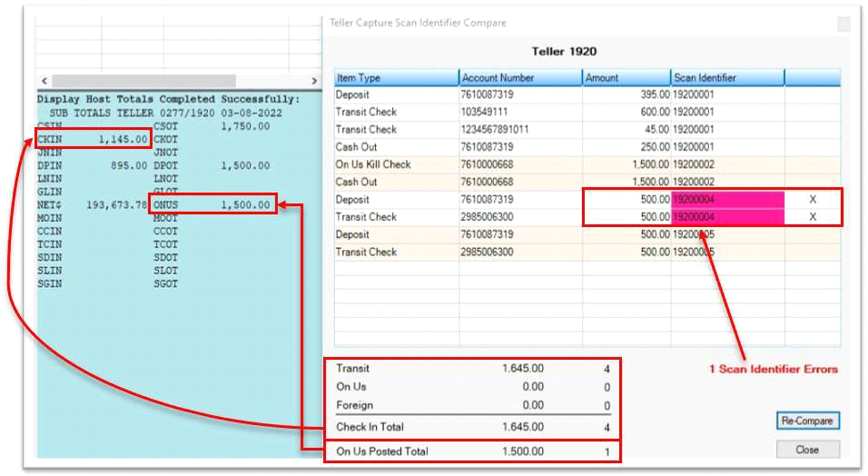This screenshot has width=868, height=476.
Task: Click the horizontal scrollbar thumb
Action: coord(145,81)
